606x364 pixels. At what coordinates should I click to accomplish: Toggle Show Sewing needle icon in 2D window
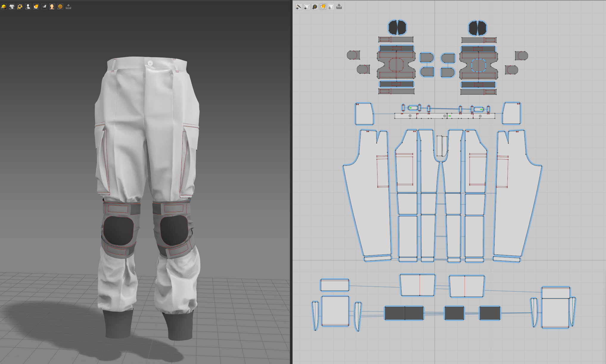coord(299,7)
